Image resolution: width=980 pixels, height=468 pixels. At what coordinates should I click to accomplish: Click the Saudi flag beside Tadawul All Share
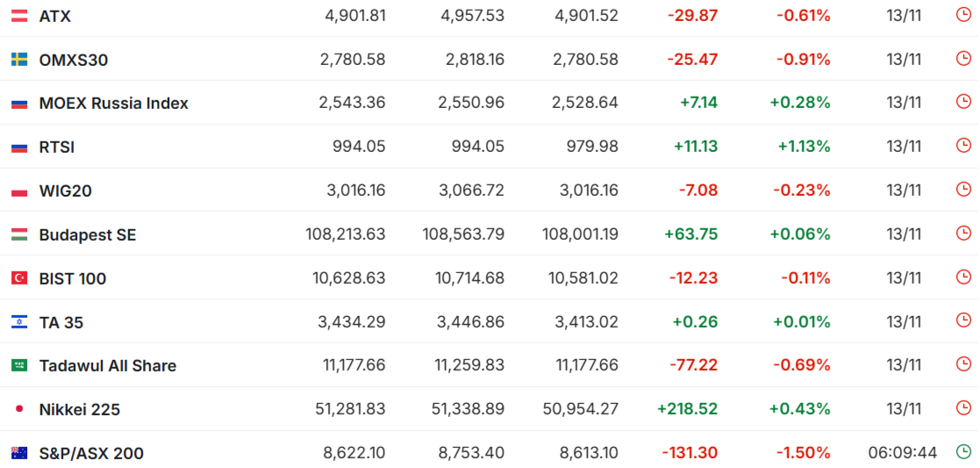18,365
